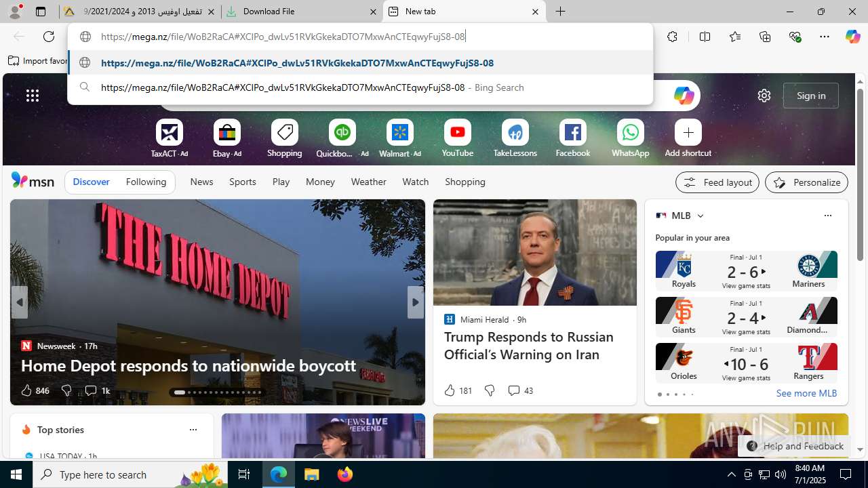This screenshot has width=868, height=488.
Task: Click the Add shortcut plus tile
Action: (688, 132)
